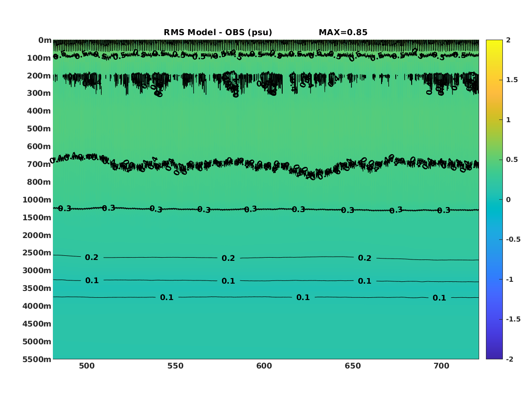Click the '2500m' depth axis label

[x=37, y=253]
